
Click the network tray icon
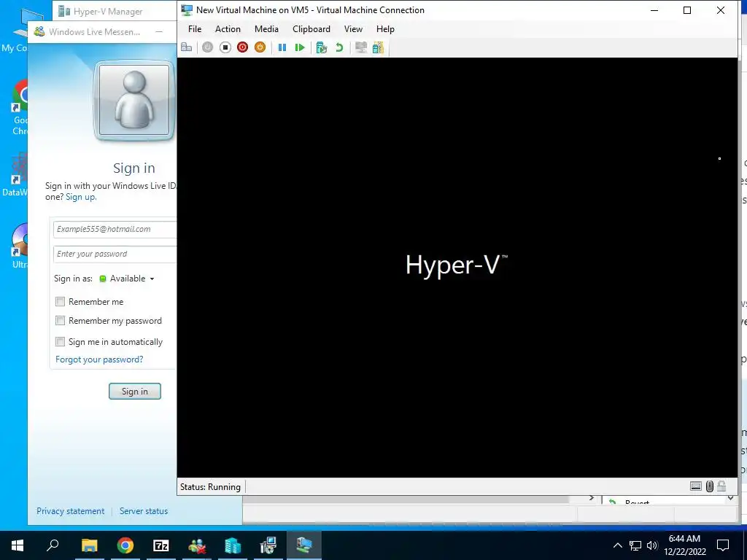635,545
